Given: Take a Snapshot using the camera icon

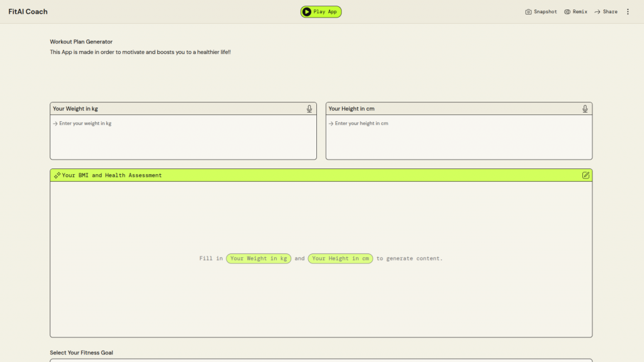Looking at the screenshot, I should coord(528,12).
